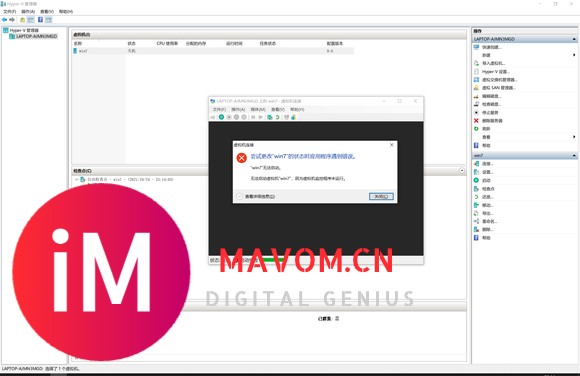This screenshot has width=580, height=376.
Task: Open File menu in Hyper-V Manager
Action: coord(10,11)
